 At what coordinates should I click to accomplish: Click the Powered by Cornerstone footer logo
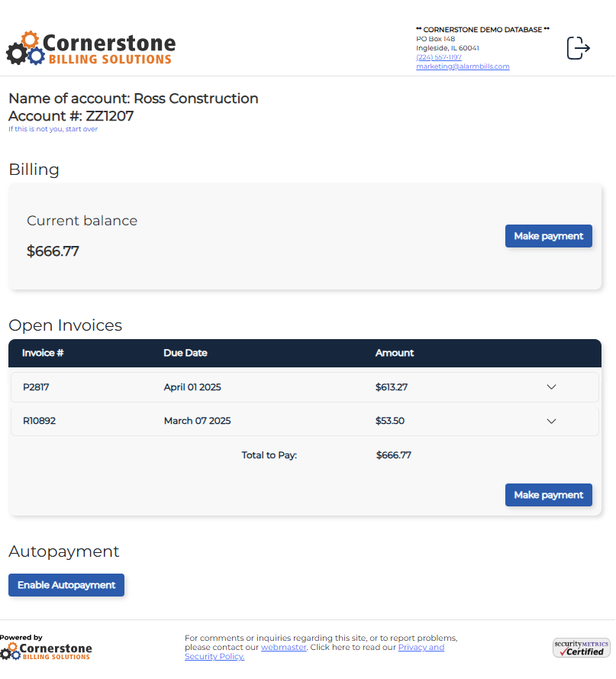(47, 649)
